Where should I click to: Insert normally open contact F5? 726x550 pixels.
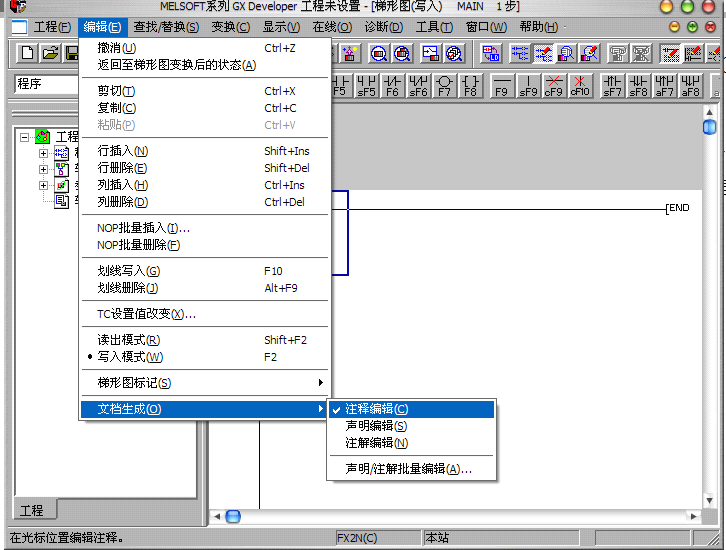click(340, 86)
